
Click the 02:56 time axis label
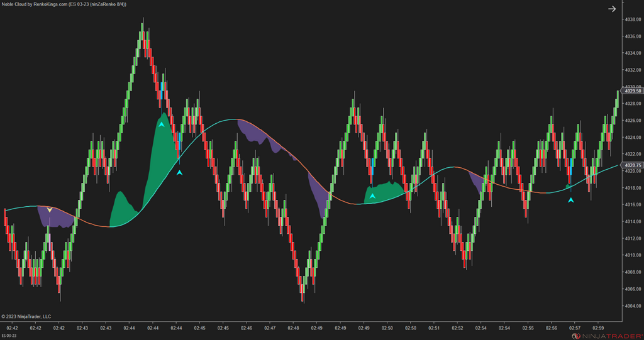[551, 328]
